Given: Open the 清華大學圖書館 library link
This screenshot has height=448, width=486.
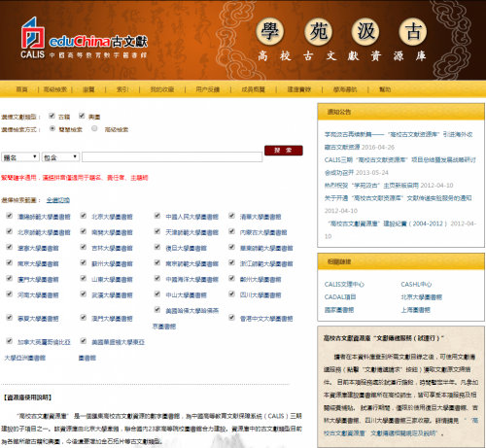Looking at the screenshot, I should point(260,217).
